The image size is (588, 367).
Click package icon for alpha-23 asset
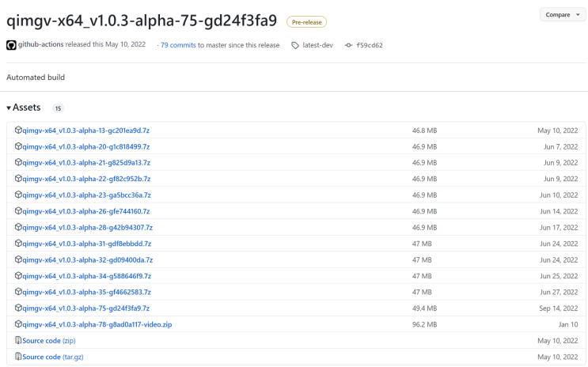[x=18, y=195]
